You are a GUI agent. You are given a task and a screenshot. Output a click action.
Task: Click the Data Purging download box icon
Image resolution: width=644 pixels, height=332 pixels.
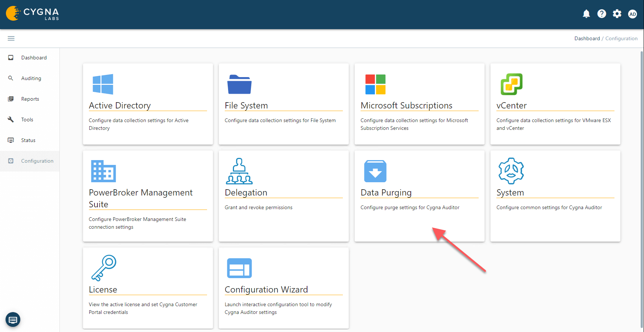point(375,171)
